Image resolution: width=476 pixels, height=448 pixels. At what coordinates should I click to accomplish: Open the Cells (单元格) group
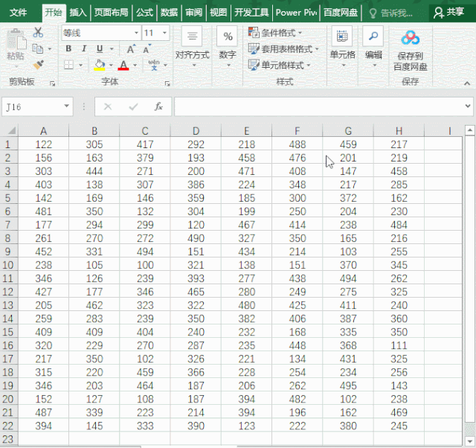point(342,47)
